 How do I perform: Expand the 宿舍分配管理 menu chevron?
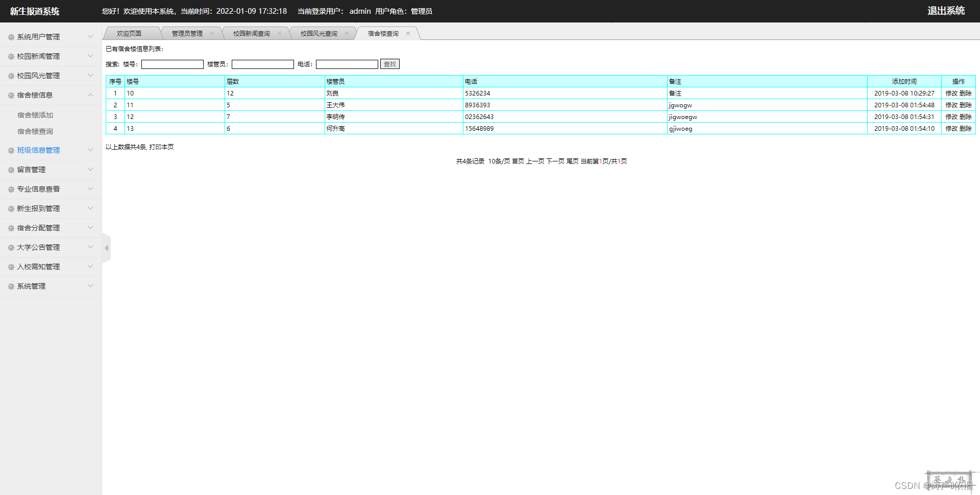(90, 227)
